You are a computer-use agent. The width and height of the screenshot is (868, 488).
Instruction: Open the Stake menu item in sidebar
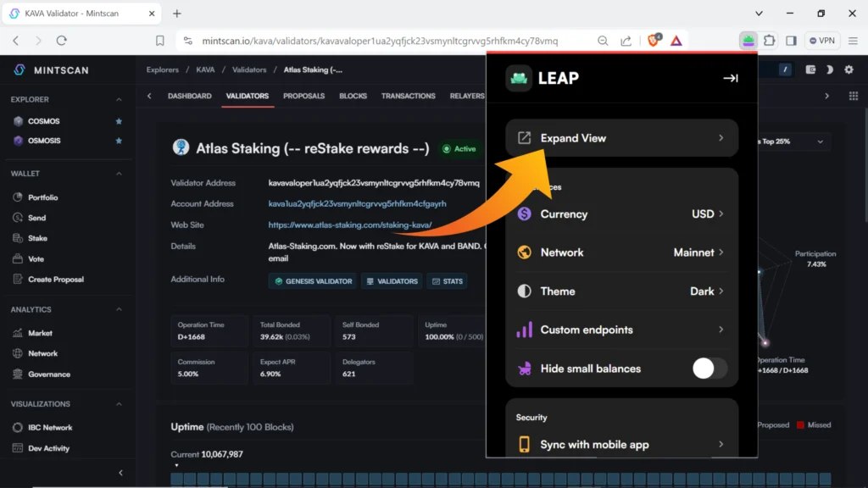coord(37,238)
